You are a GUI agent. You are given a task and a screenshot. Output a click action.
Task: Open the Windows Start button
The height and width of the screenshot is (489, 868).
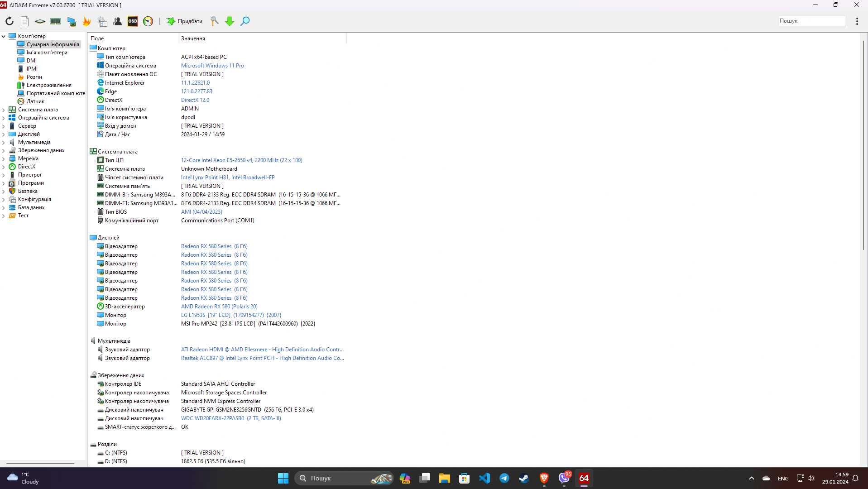283,478
